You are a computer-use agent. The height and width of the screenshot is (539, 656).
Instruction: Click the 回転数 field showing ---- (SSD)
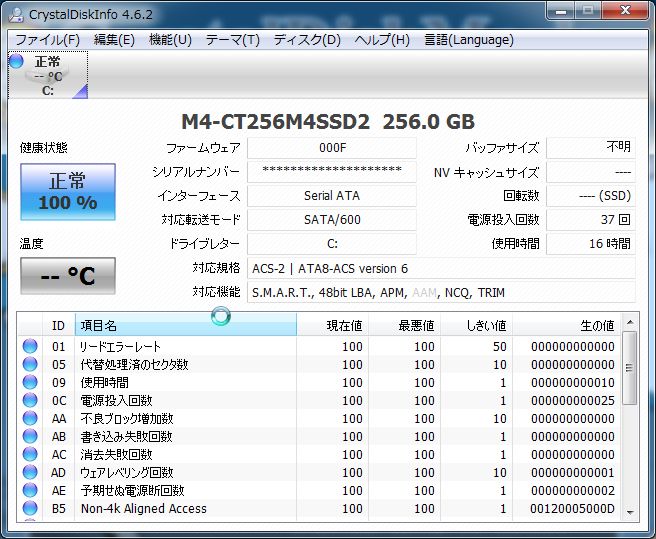click(591, 196)
